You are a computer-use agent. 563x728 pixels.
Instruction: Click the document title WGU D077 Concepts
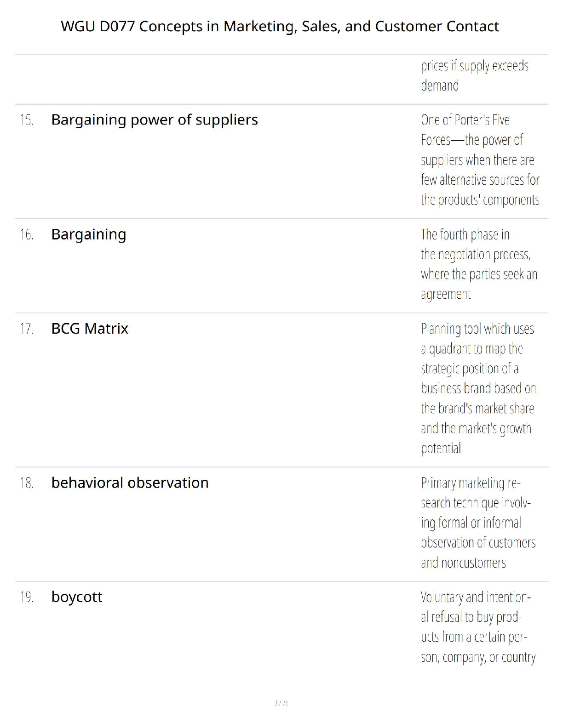click(x=280, y=26)
